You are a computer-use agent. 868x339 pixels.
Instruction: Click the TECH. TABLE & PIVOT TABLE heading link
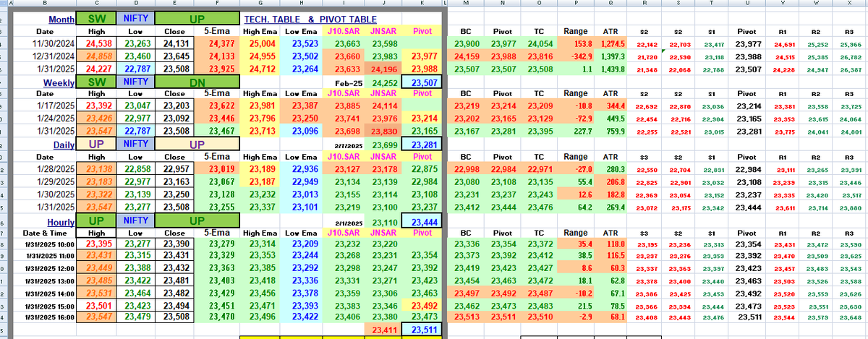click(x=311, y=19)
